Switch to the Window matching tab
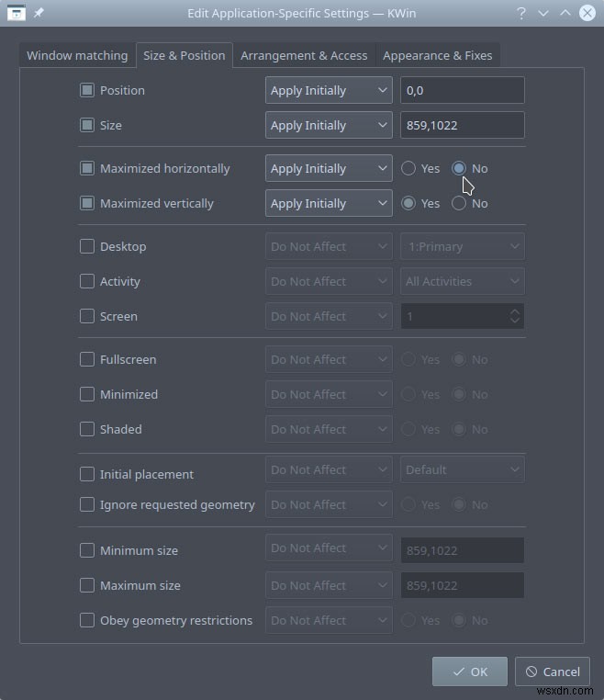604x700 pixels. (77, 55)
